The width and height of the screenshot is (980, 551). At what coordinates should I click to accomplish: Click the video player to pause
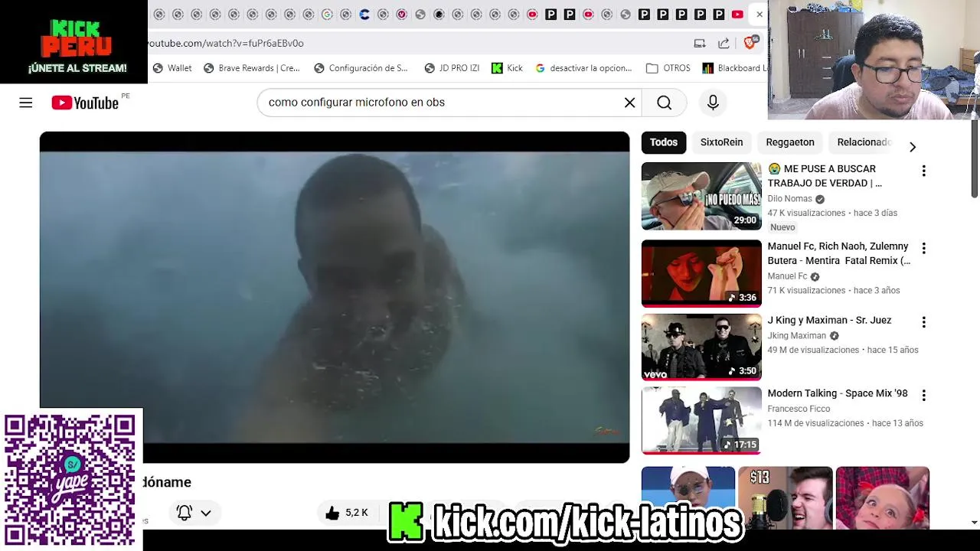(x=335, y=297)
